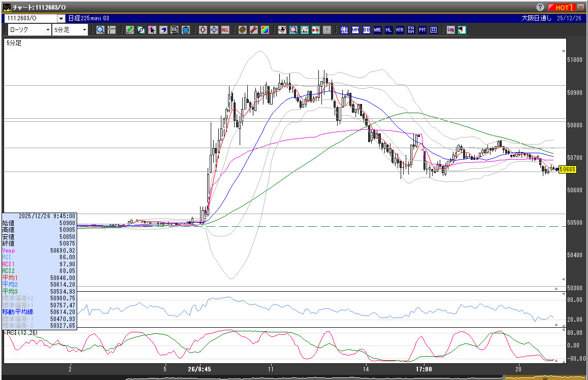Viewport: 588px width, 380px height.
Task: Toggle the HL indicator button
Action: click(389, 30)
